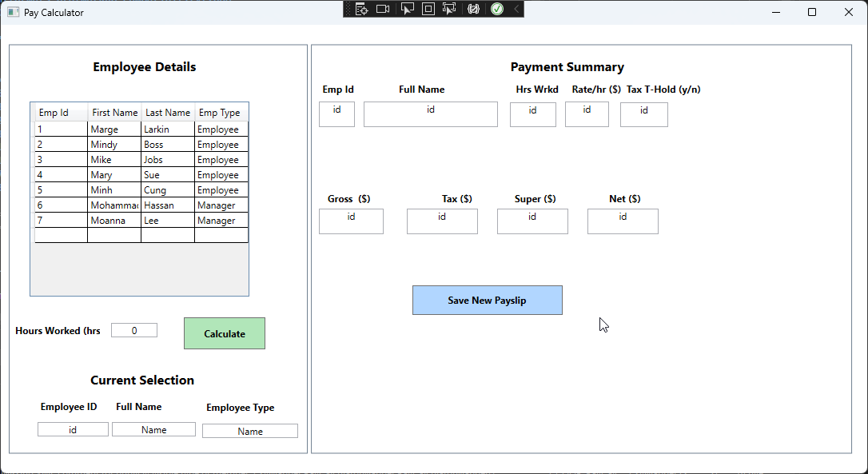Activate the Select Element tool
This screenshot has width=868, height=474.
[408, 9]
